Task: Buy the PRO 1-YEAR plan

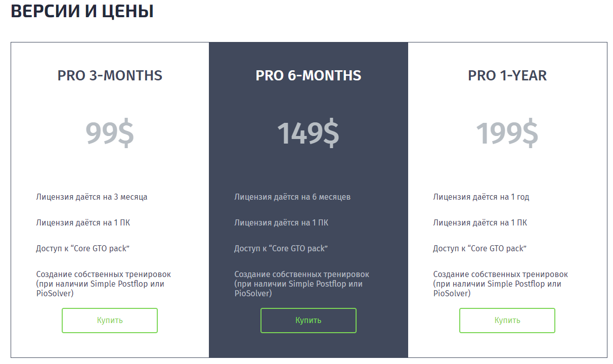Action: click(x=507, y=321)
